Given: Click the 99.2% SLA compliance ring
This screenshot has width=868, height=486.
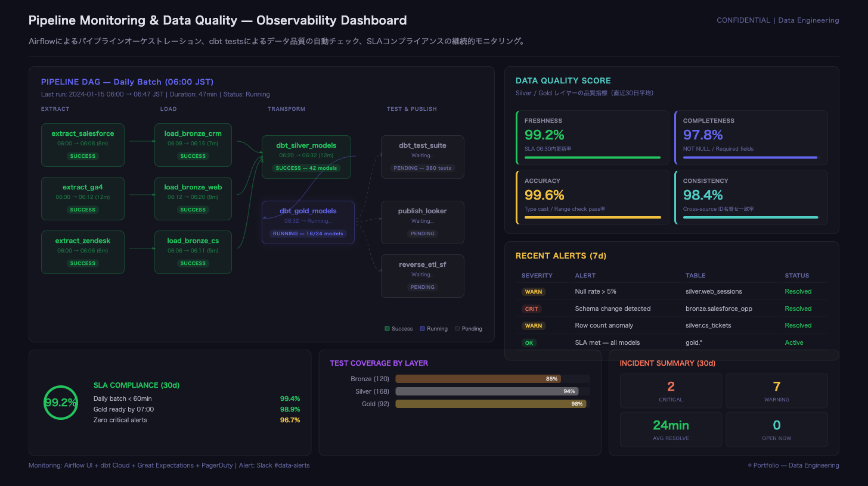Looking at the screenshot, I should tap(61, 403).
